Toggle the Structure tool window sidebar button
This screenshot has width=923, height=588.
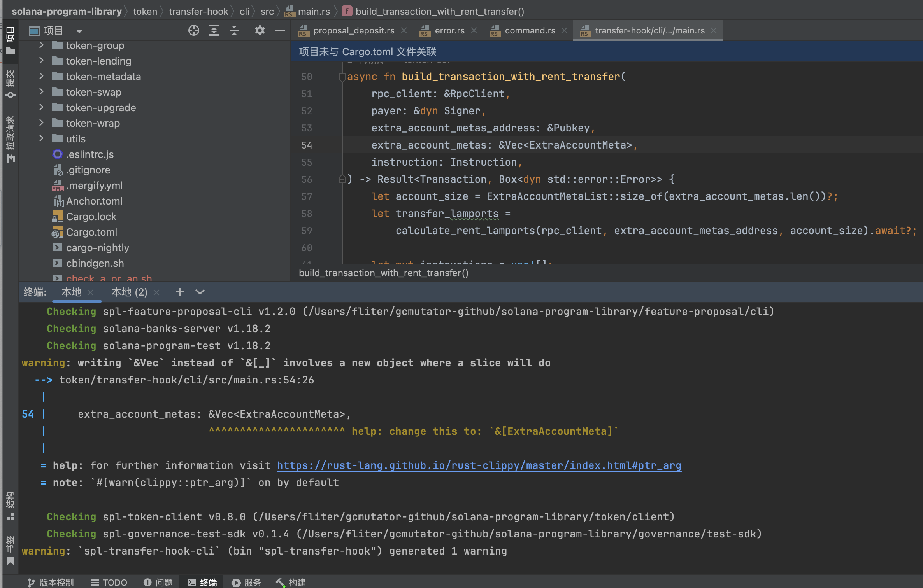(10, 506)
